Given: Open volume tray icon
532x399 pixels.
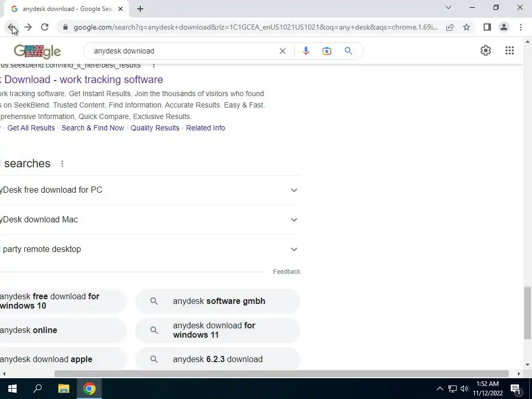Looking at the screenshot, I should [464, 389].
